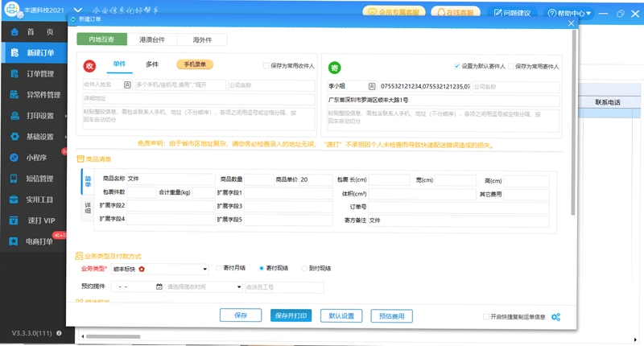Viewport: 644px width, 346px height.
Task: Enable 保存为常用收件人 checkbox
Action: [266, 66]
